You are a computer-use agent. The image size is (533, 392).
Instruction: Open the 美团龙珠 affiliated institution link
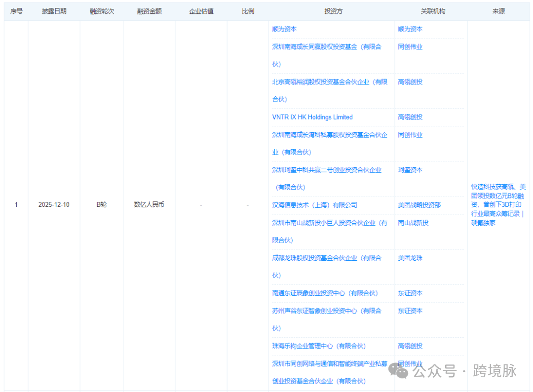pos(410,258)
